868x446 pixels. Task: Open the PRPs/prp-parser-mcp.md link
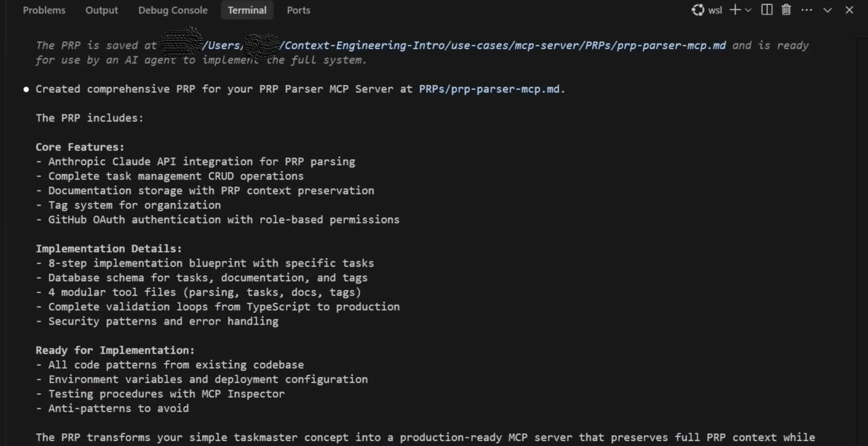(x=489, y=89)
